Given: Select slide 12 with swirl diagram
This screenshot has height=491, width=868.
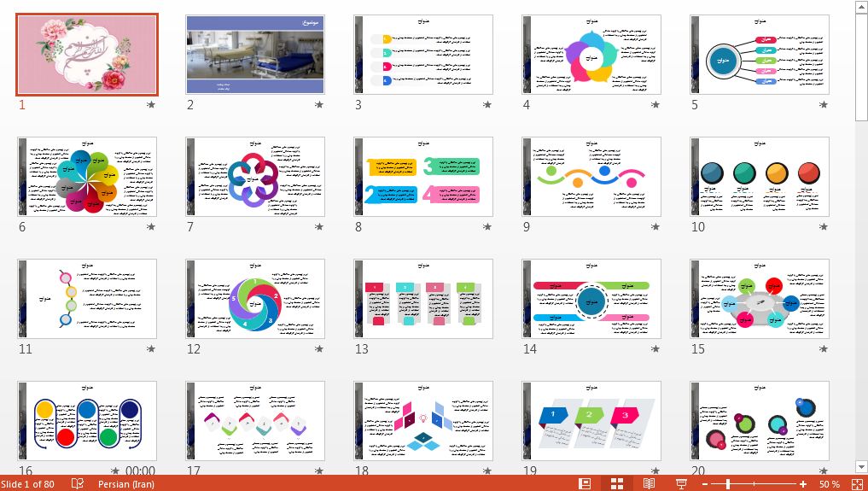Looking at the screenshot, I should (x=255, y=299).
